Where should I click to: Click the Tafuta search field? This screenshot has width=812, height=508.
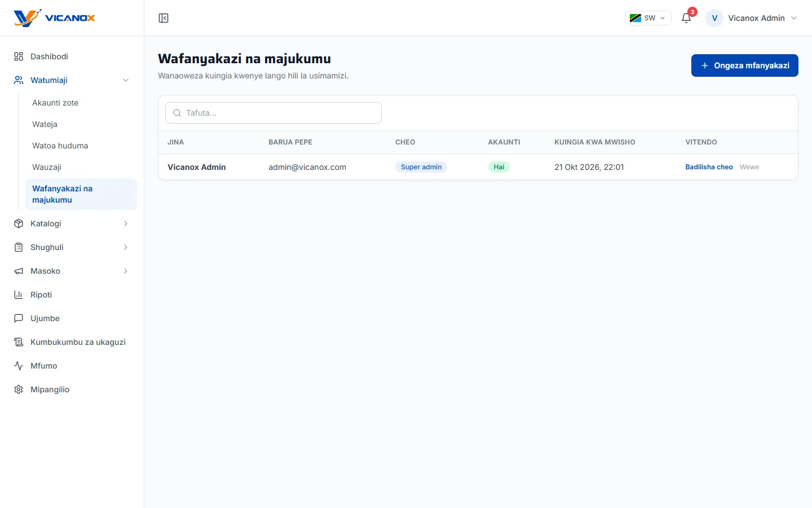coord(273,113)
